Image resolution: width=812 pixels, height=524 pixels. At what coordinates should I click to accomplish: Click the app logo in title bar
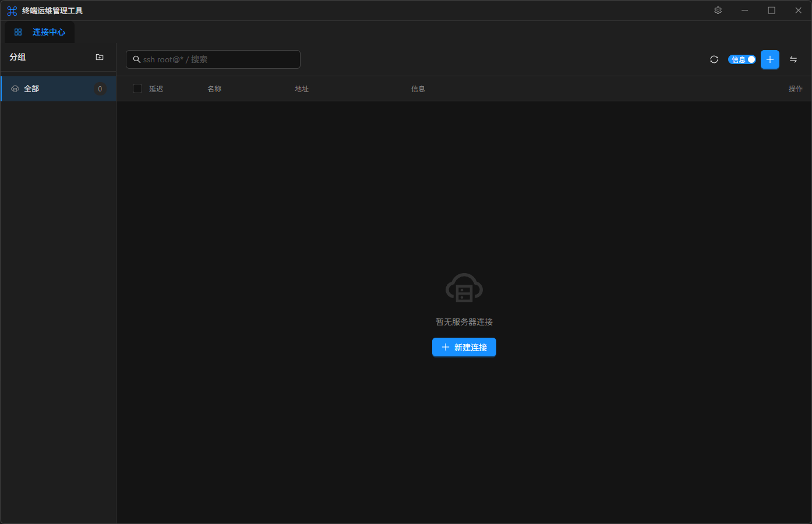pos(12,11)
